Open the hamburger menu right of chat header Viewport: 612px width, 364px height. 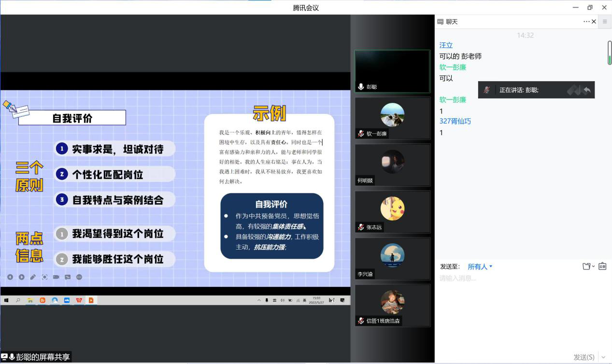pos(605,22)
